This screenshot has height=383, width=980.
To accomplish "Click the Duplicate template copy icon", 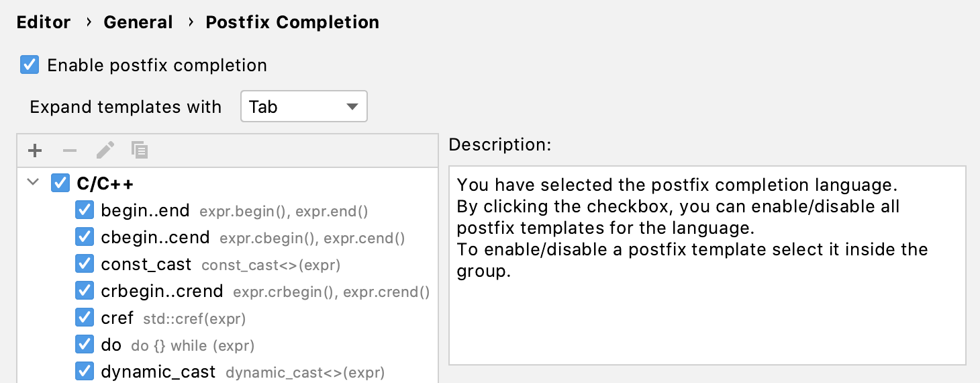I will pyautogui.click(x=140, y=150).
